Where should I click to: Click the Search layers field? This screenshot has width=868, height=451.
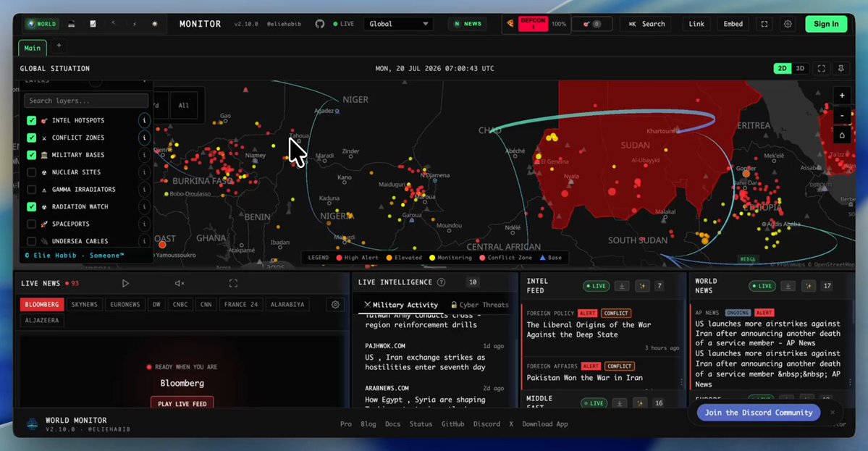pyautogui.click(x=86, y=101)
